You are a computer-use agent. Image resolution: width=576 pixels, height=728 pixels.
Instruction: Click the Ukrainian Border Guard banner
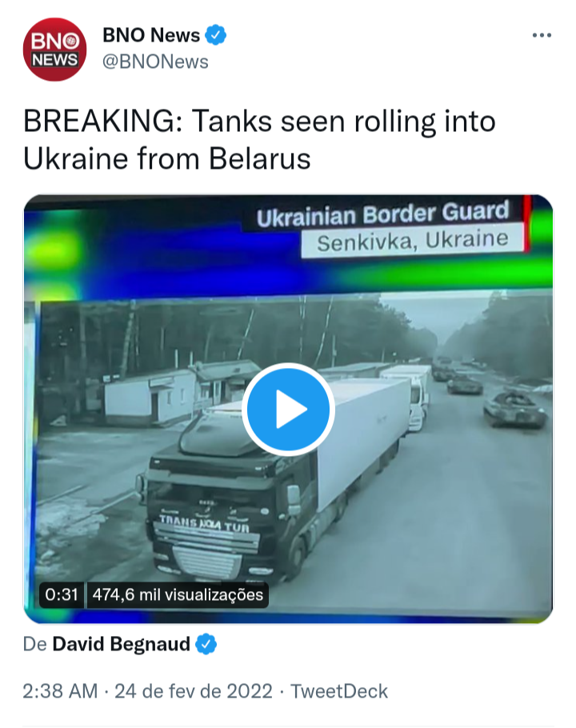[383, 214]
